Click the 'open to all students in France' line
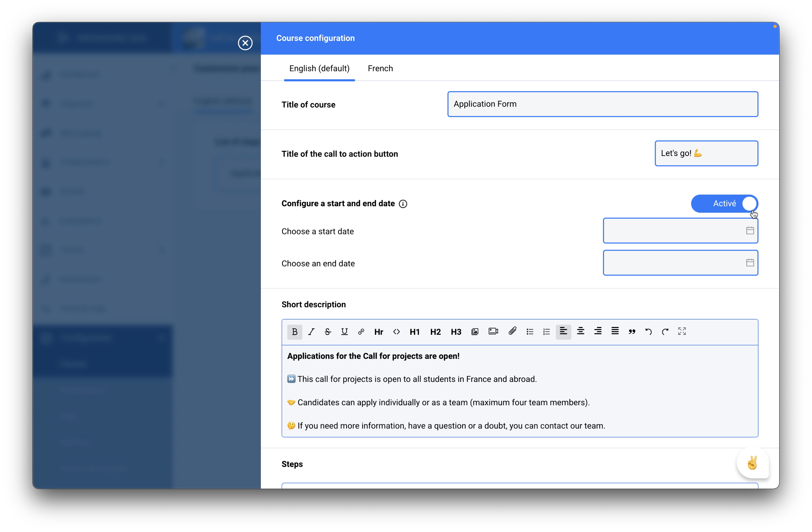The width and height of the screenshot is (812, 532). point(412,379)
